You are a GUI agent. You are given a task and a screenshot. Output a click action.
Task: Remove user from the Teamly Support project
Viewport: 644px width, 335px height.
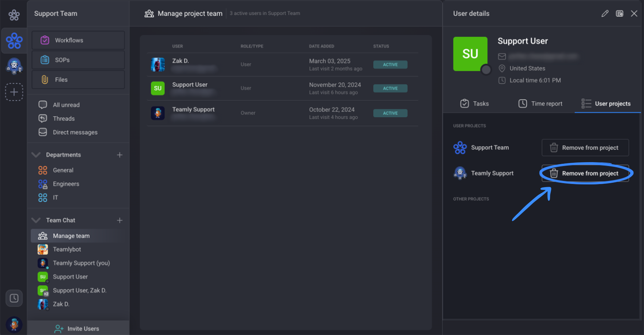(x=585, y=173)
